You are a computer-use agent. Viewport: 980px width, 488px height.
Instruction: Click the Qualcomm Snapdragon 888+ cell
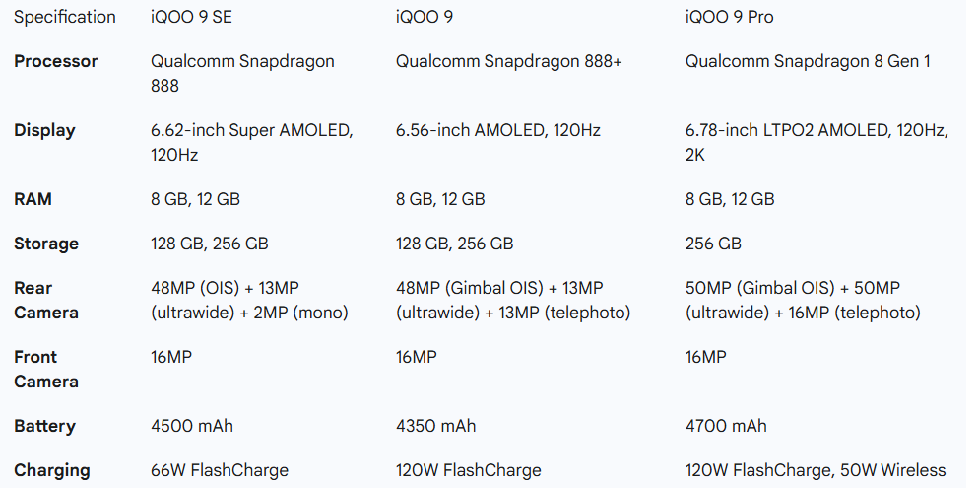click(x=509, y=61)
